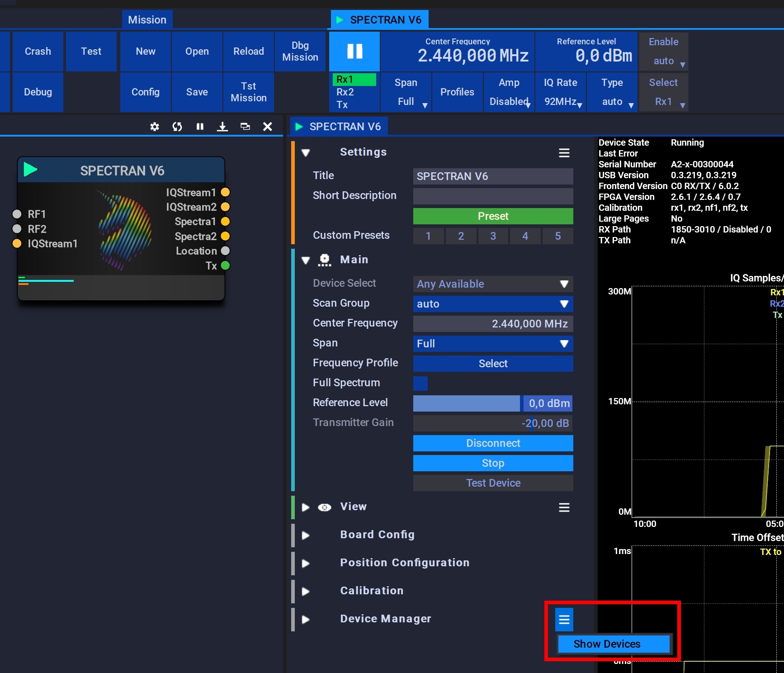
Task: Expand the Board Config section
Action: pyautogui.click(x=306, y=536)
